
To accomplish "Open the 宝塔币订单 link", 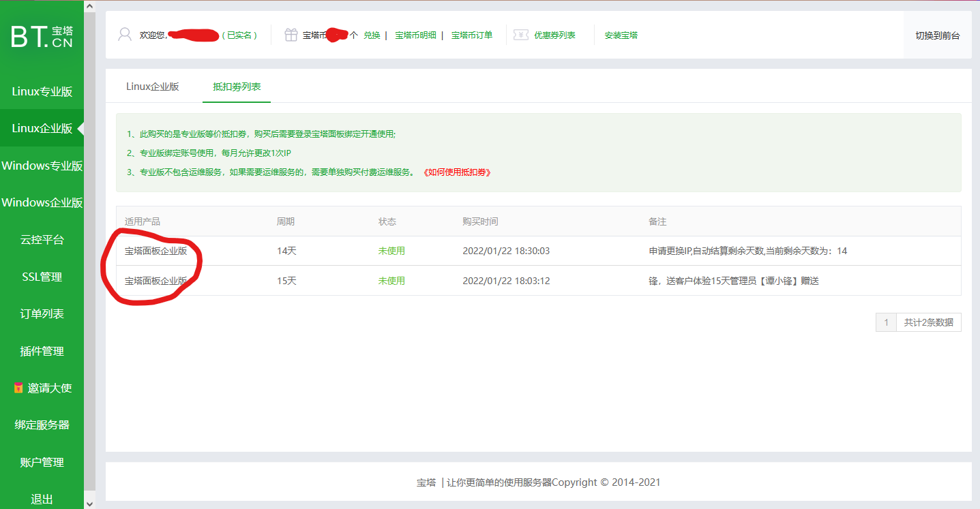I will 472,35.
